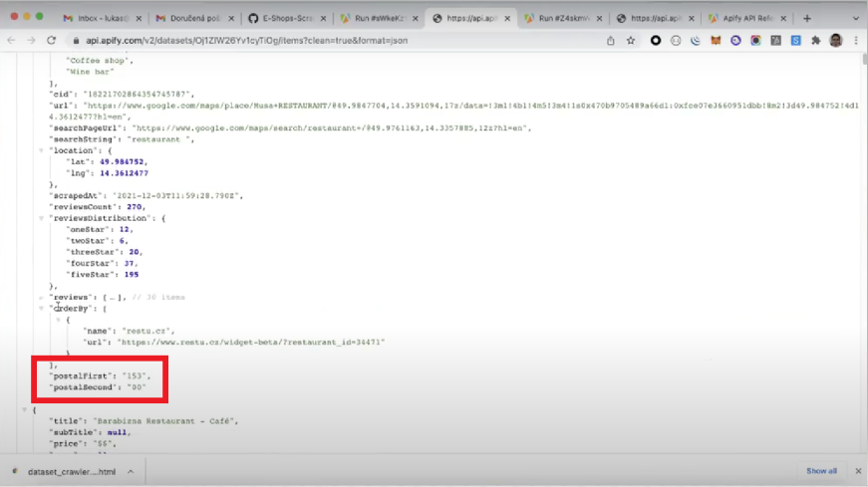Click the page vertical scrollbar thumb

click(x=864, y=59)
